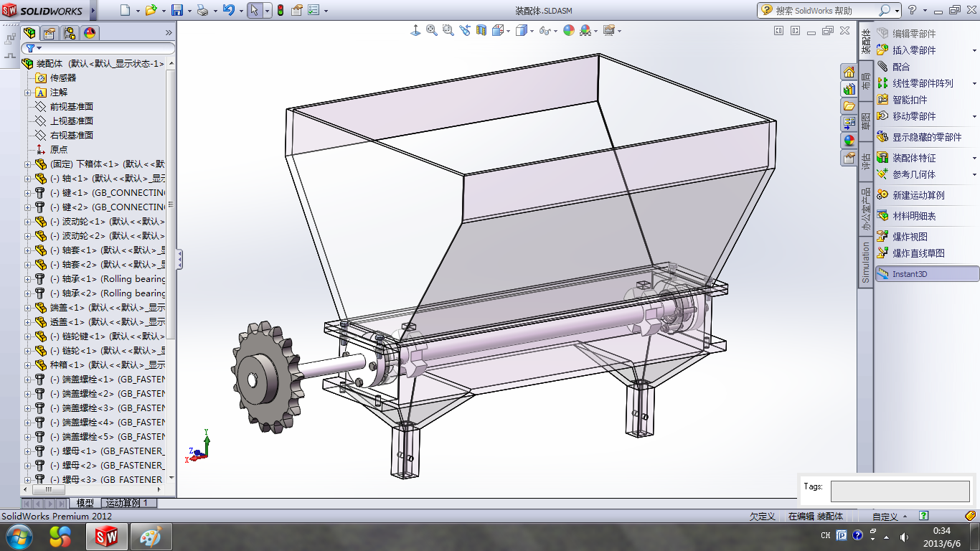Click the volume speaker icon in system tray
Image resolution: width=980 pixels, height=551 pixels.
pos(904,537)
